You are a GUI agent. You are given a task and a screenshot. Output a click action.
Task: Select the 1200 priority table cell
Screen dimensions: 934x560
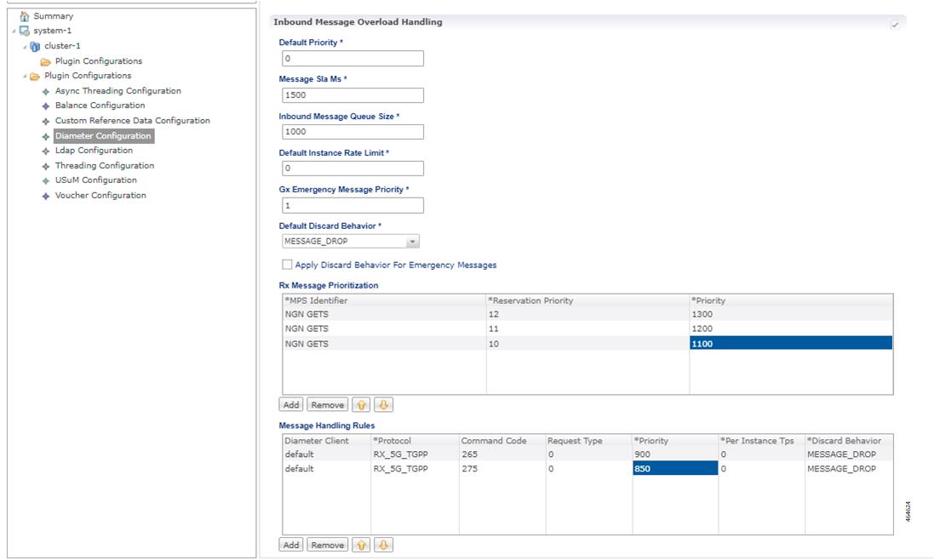(x=791, y=329)
